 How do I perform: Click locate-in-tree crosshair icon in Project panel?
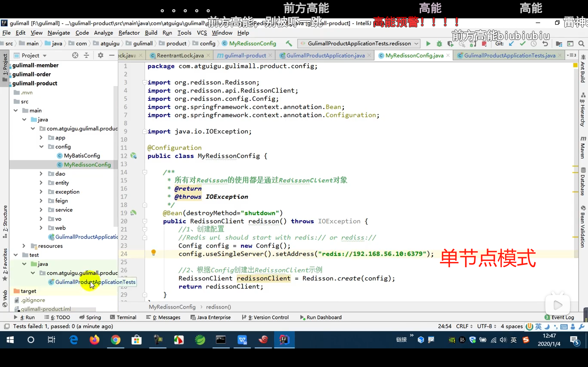tap(75, 55)
